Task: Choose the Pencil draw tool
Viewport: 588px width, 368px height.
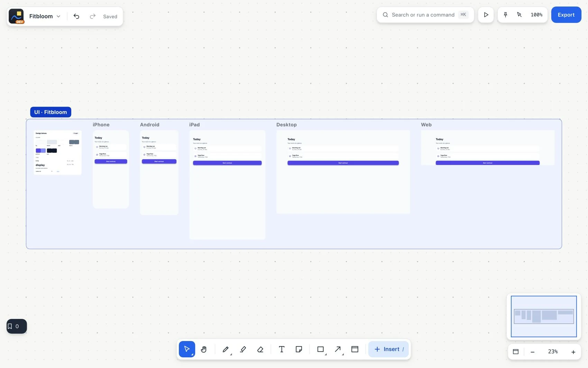Action: (226, 349)
